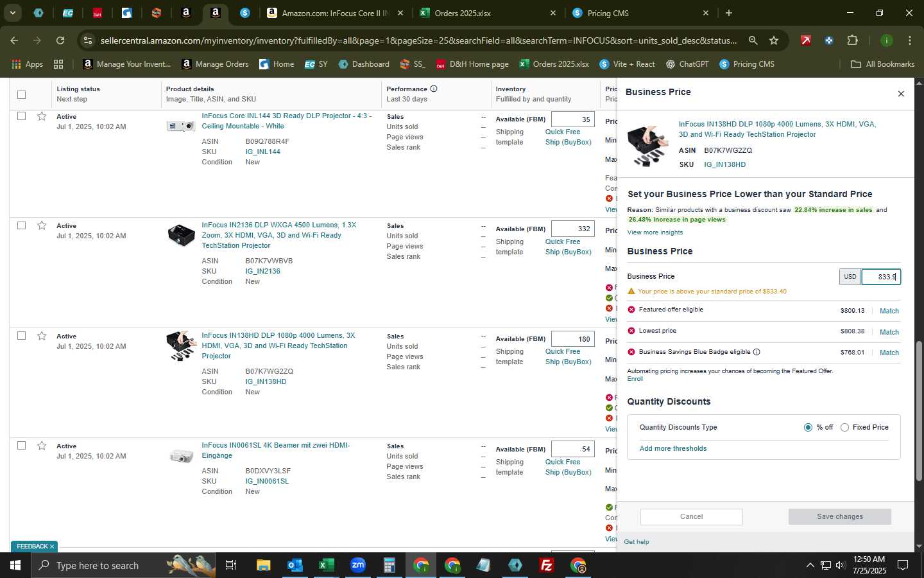The width and height of the screenshot is (924, 578).
Task: Click the zoom magnifier icon in address bar
Action: point(753,40)
